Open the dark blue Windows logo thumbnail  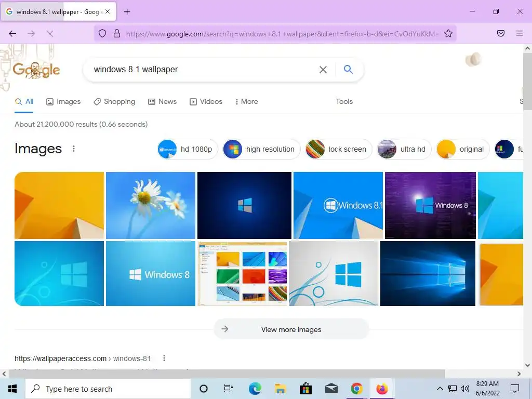point(244,205)
